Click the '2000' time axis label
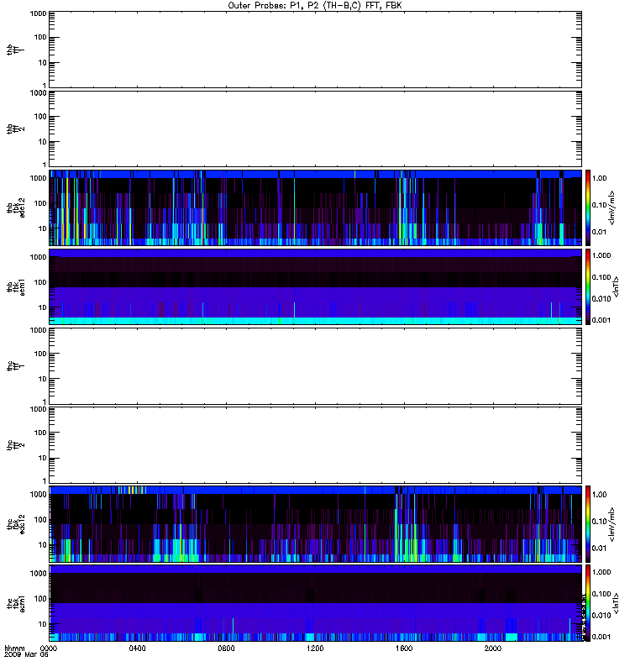 coord(493,648)
